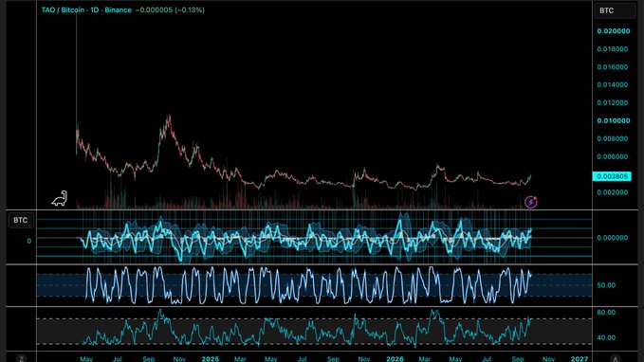Click the price change −0.000005 (−0.13%) text
Image resolution: width=644 pixels, height=362 pixels.
coord(170,9)
